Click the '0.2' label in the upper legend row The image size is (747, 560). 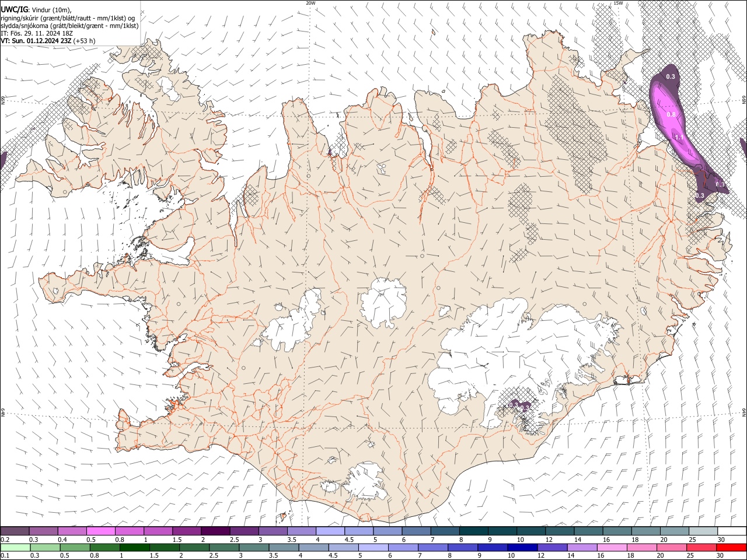(5, 539)
